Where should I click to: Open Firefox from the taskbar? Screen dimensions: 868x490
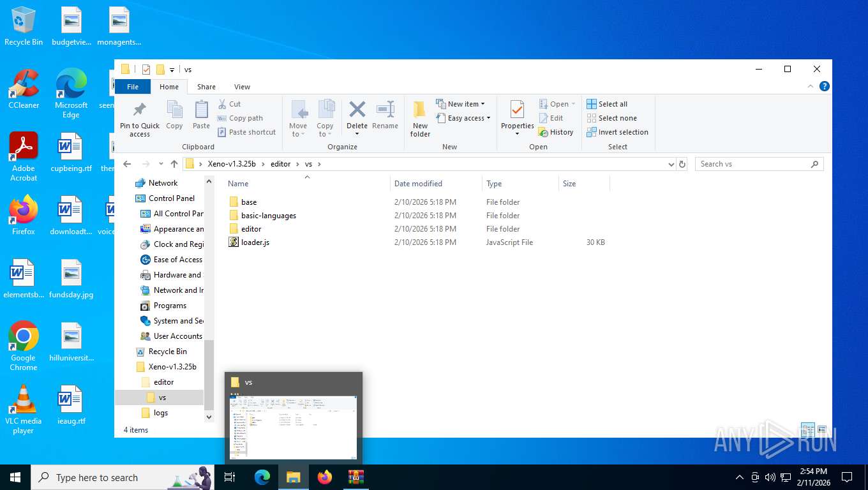click(325, 477)
